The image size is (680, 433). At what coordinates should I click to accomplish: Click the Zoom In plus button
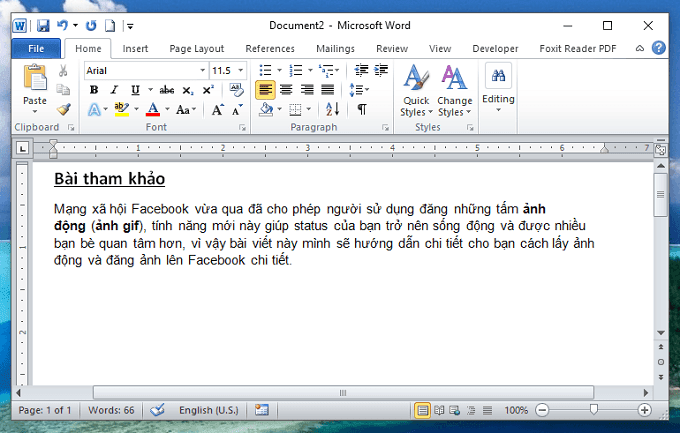pos(644,410)
